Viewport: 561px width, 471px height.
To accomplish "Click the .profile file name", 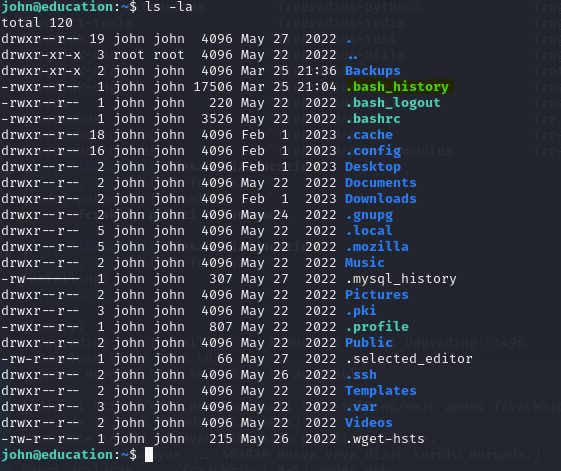I will coord(377,327).
